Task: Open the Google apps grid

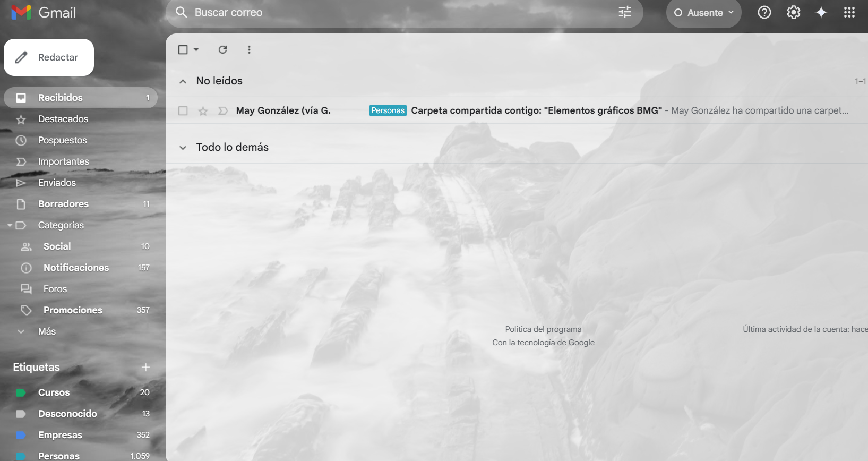Action: [x=849, y=12]
